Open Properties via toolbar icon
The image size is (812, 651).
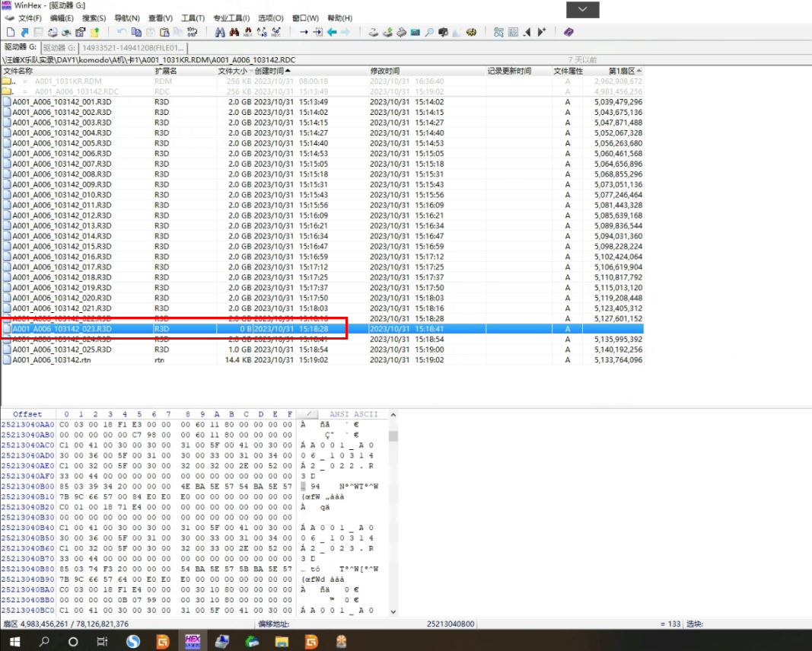[x=80, y=32]
